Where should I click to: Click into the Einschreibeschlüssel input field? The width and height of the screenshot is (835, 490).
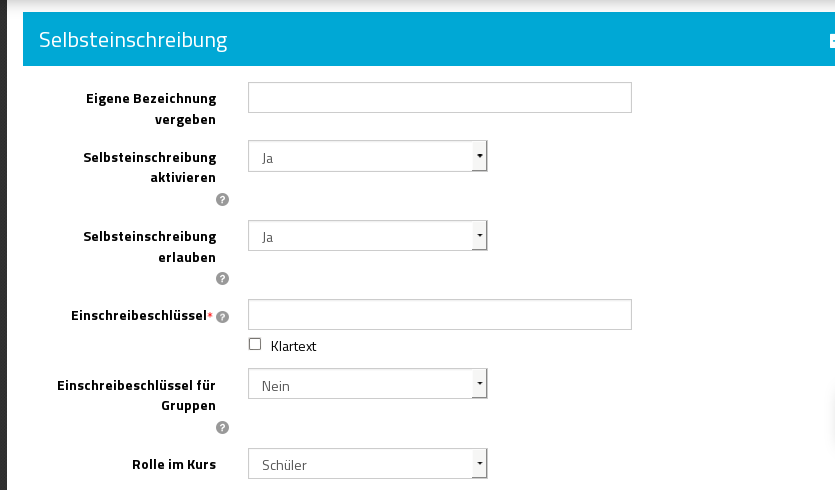(x=439, y=314)
